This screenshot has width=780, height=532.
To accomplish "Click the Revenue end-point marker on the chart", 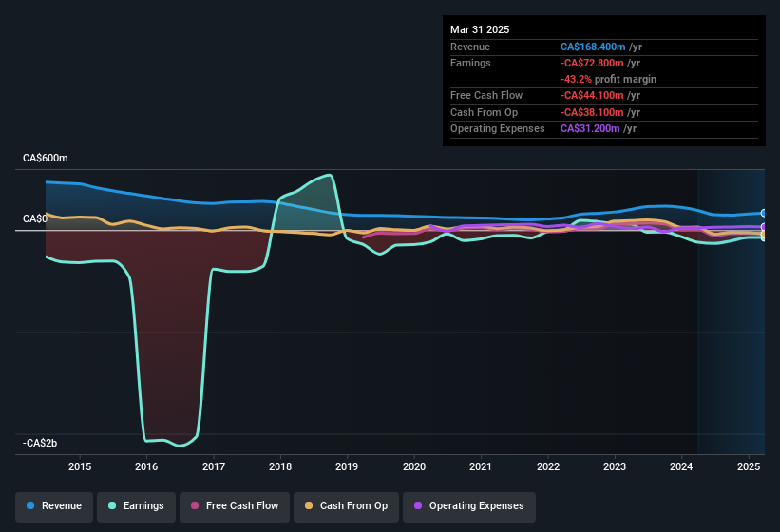I will click(764, 214).
